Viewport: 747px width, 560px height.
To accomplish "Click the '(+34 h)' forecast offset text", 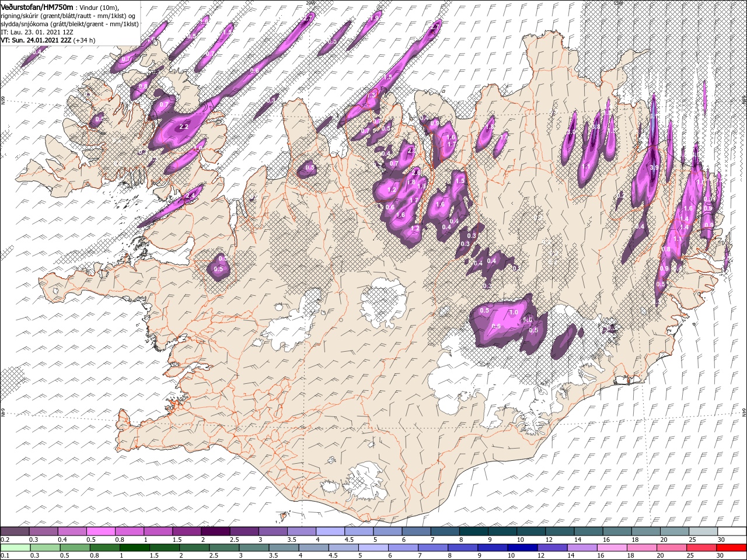I will tap(84, 40).
